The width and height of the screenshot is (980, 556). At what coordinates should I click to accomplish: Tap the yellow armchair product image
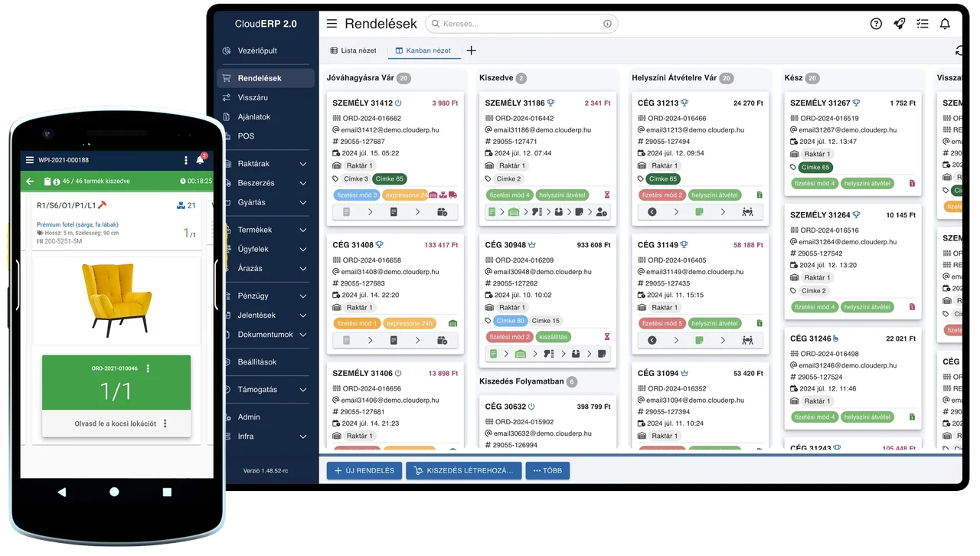[x=116, y=299]
